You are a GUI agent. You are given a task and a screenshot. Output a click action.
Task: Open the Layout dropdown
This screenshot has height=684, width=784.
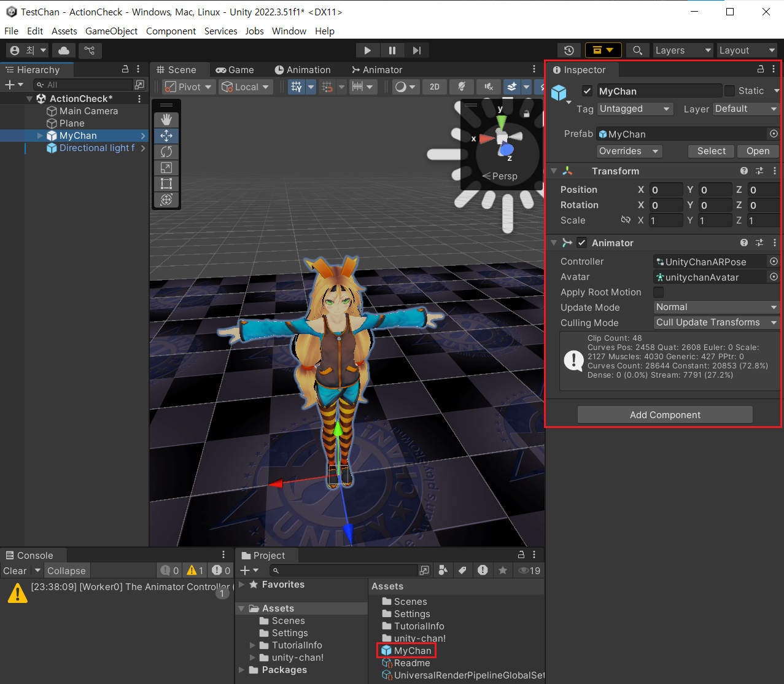pos(747,50)
